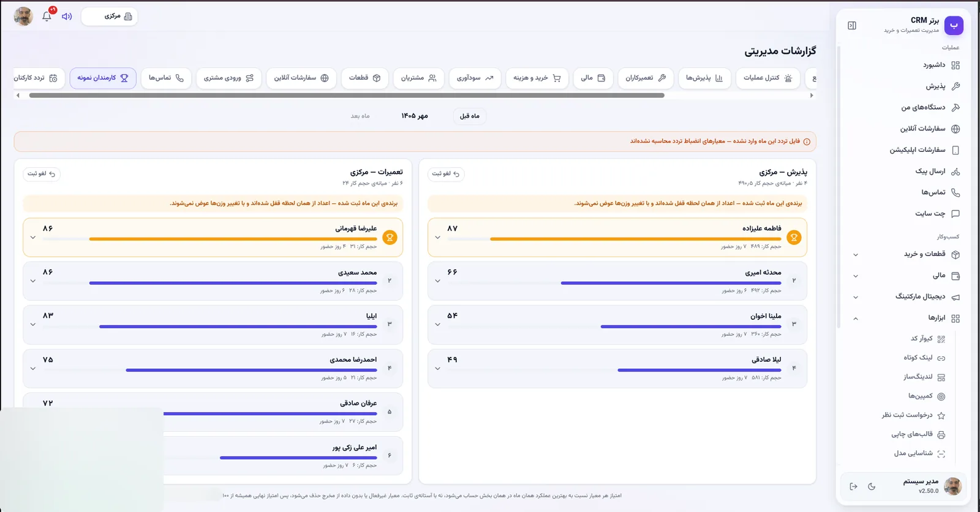Screen dimensions: 980x512
Task: Expand the دیجیتال مارکتینگ sidebar group
Action: 856,297
